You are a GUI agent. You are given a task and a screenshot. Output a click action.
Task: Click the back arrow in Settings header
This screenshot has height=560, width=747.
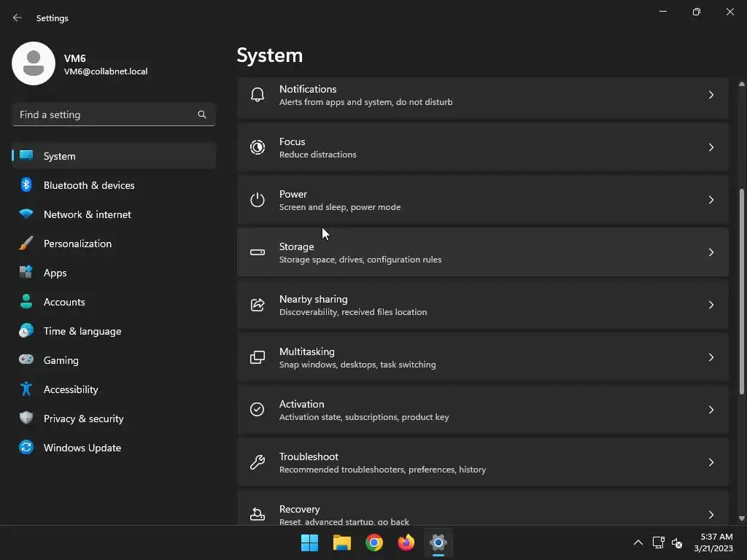18,17
